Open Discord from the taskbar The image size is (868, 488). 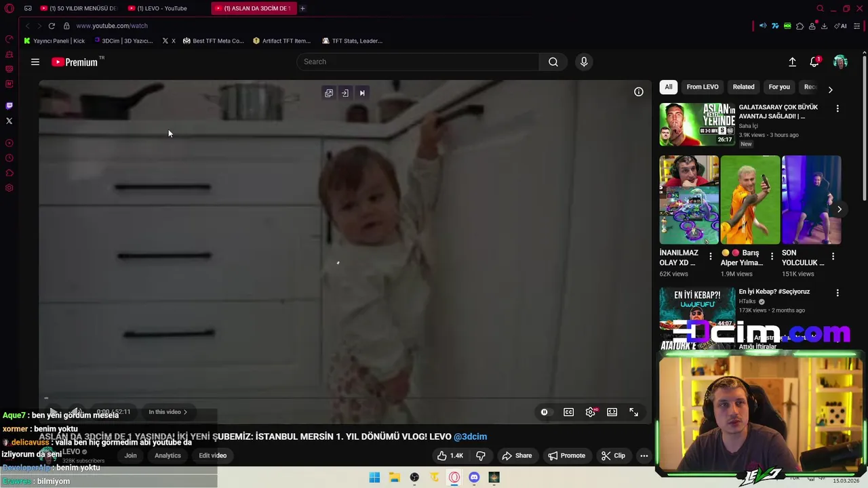click(474, 478)
